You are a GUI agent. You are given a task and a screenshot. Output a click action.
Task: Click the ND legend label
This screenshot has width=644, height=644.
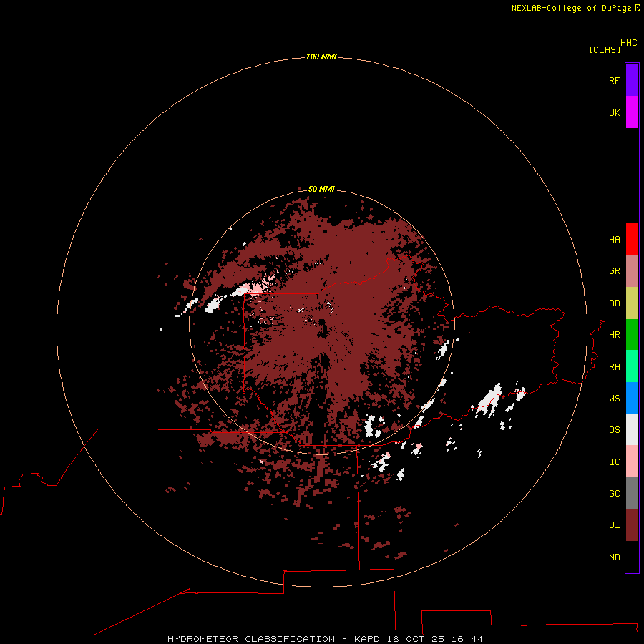coord(614,557)
